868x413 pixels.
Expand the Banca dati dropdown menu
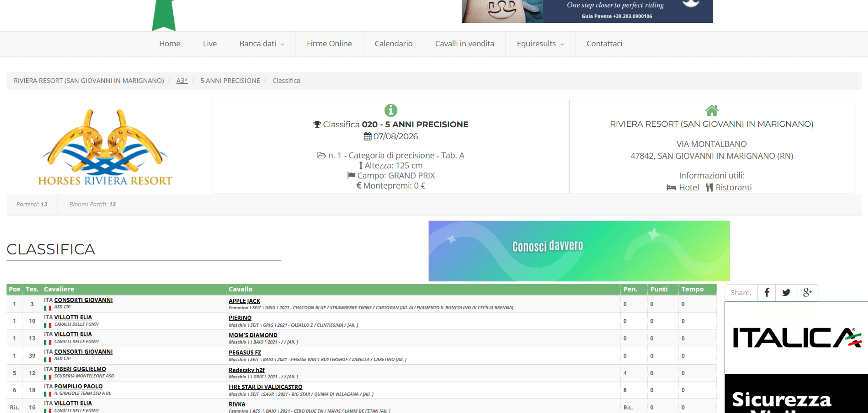tap(262, 44)
